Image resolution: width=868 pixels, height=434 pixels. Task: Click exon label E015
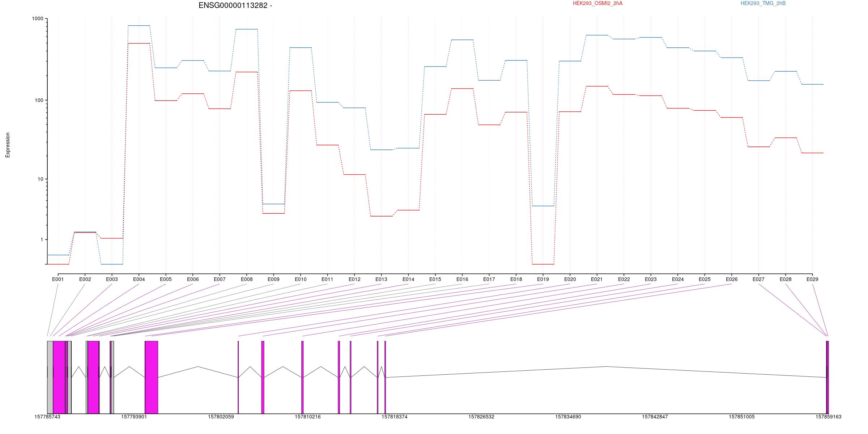point(435,279)
